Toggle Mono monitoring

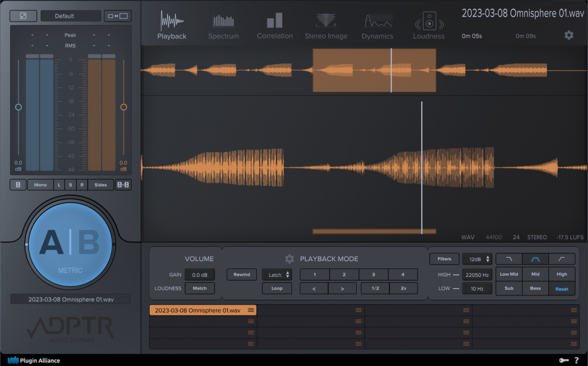click(x=40, y=185)
